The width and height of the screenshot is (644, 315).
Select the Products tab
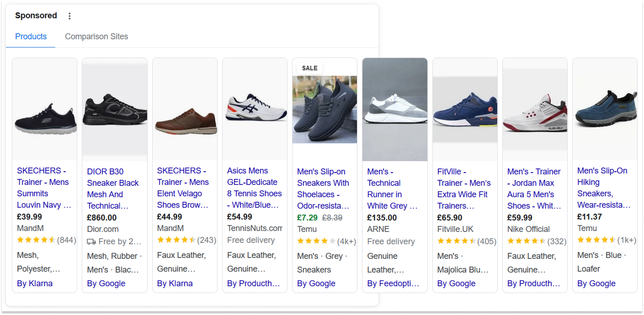point(31,36)
